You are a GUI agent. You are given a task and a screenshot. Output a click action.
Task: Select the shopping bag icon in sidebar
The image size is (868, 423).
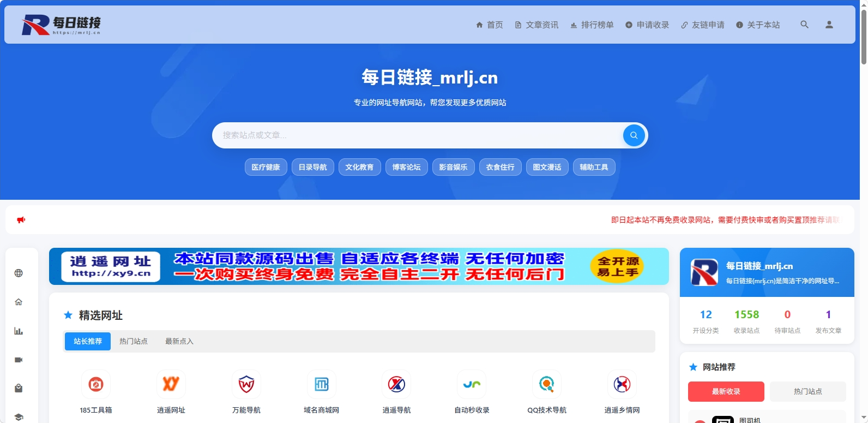(x=19, y=389)
